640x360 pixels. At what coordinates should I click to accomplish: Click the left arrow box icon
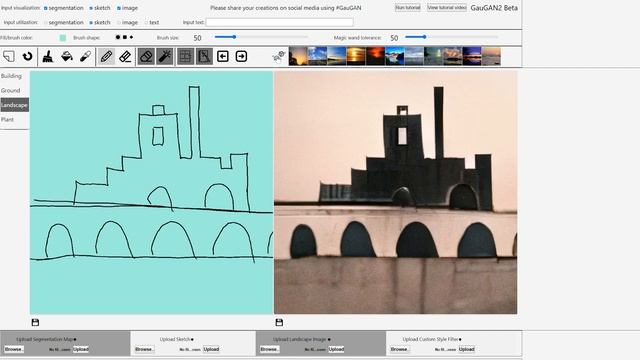click(x=222, y=56)
